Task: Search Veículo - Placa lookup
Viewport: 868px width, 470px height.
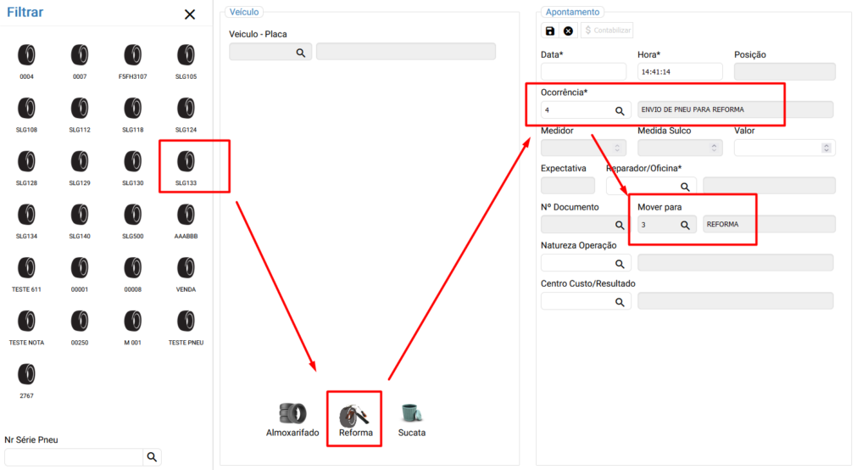Action: point(300,53)
